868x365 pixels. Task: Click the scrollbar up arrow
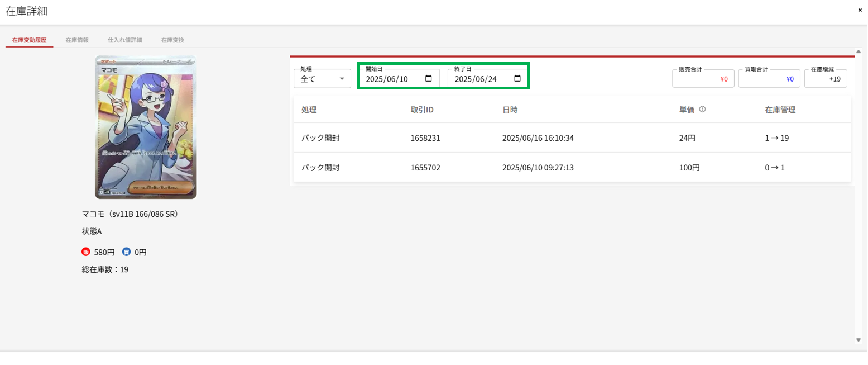pyautogui.click(x=859, y=53)
